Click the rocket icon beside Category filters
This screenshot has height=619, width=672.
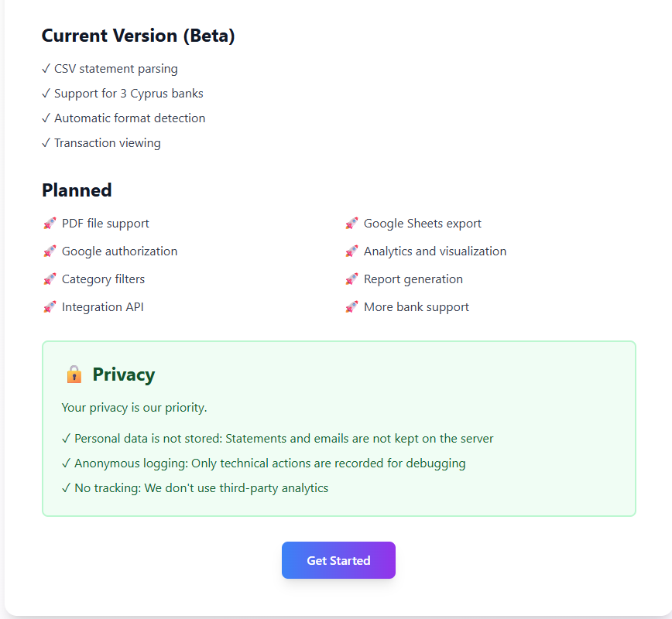pyautogui.click(x=49, y=279)
